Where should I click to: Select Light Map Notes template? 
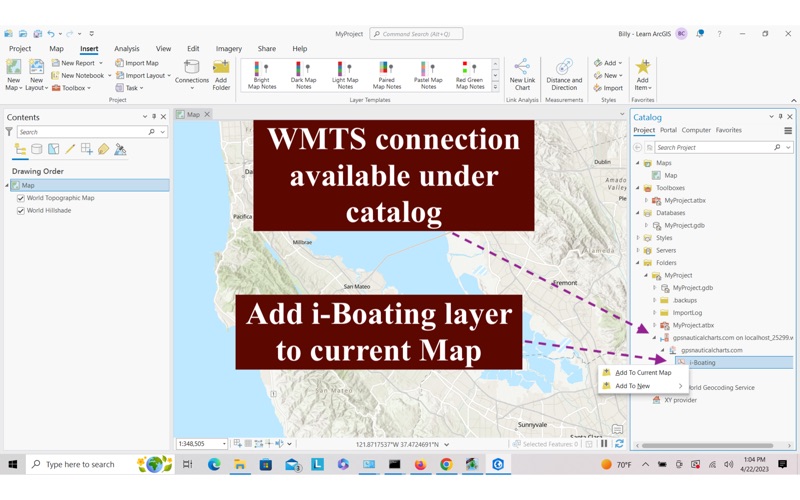pos(345,75)
